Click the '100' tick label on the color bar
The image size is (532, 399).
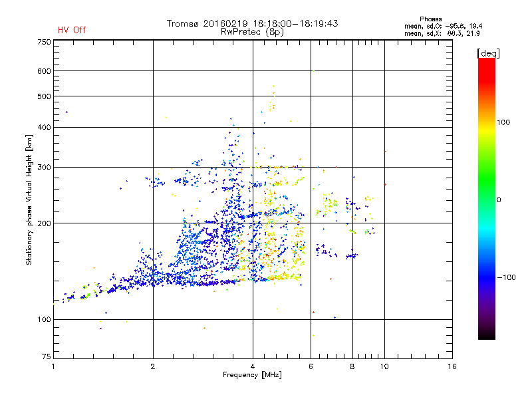pos(503,122)
